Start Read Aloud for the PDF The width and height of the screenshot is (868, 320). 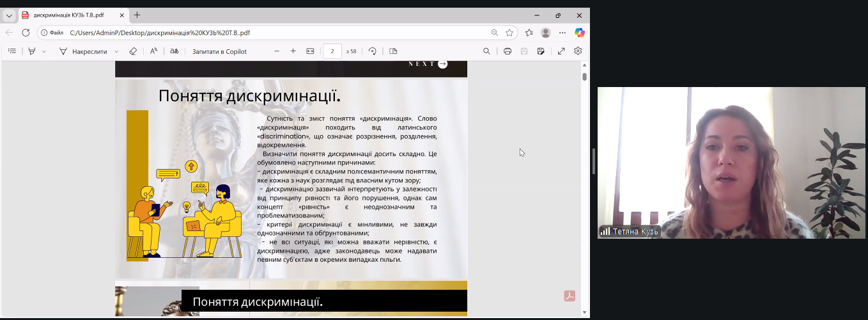153,51
